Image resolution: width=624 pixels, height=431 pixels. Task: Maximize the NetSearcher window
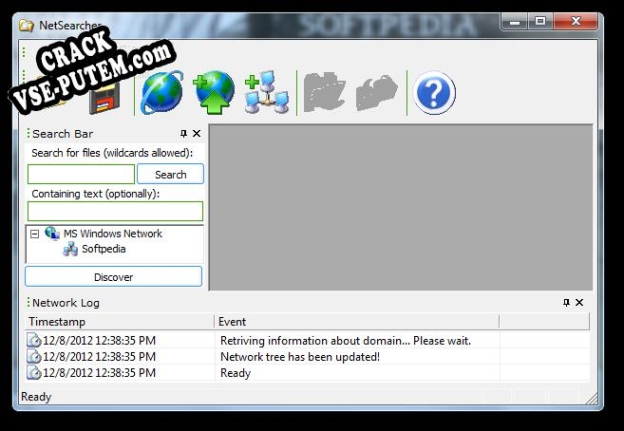pos(540,21)
